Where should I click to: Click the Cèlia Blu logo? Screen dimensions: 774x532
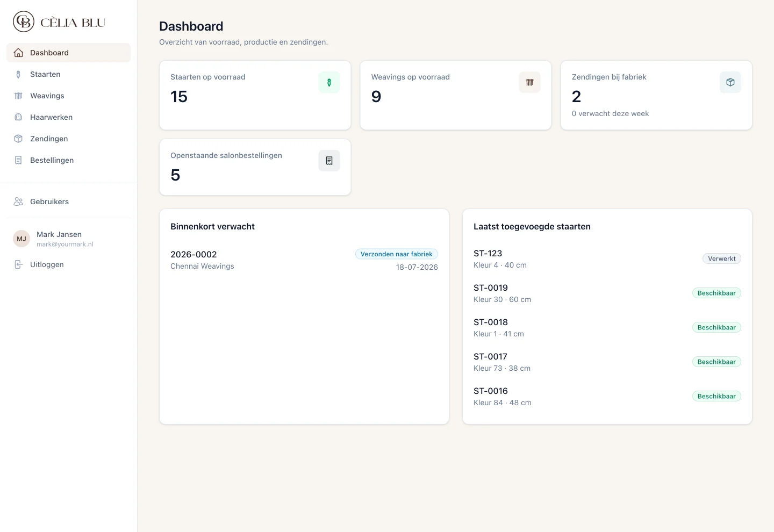coord(59,22)
